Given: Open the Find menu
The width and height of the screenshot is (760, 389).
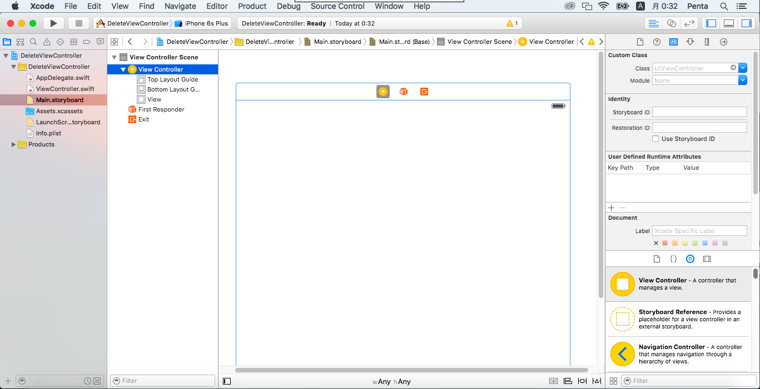Looking at the screenshot, I should 146,6.
